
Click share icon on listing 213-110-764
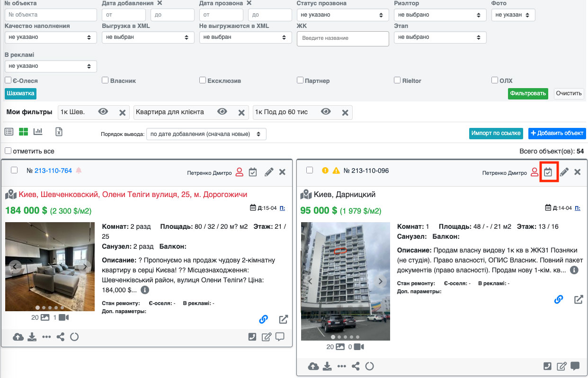[x=61, y=337]
